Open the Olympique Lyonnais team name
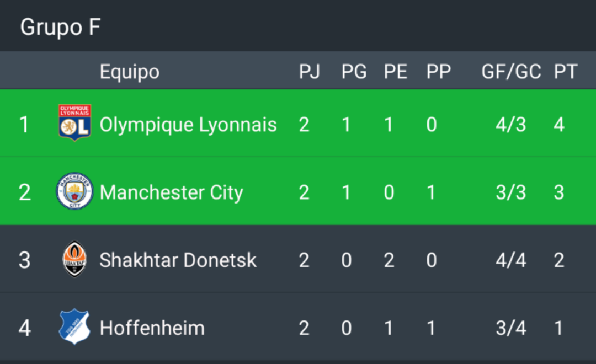Viewport: 596px width, 364px height. point(188,125)
